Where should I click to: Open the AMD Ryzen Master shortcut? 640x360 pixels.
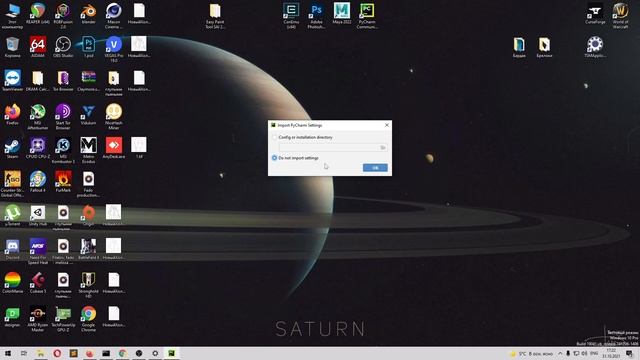coord(38,318)
